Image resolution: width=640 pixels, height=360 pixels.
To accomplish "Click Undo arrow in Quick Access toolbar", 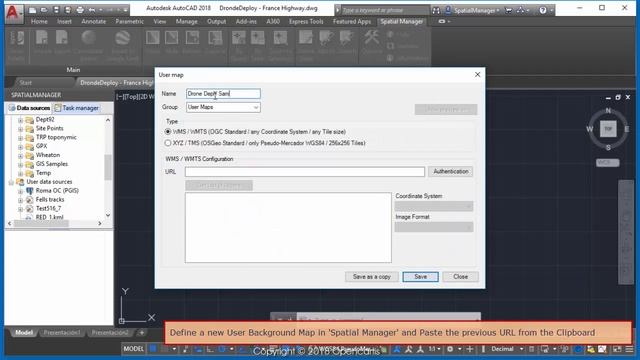I will pyautogui.click(x=92, y=10).
